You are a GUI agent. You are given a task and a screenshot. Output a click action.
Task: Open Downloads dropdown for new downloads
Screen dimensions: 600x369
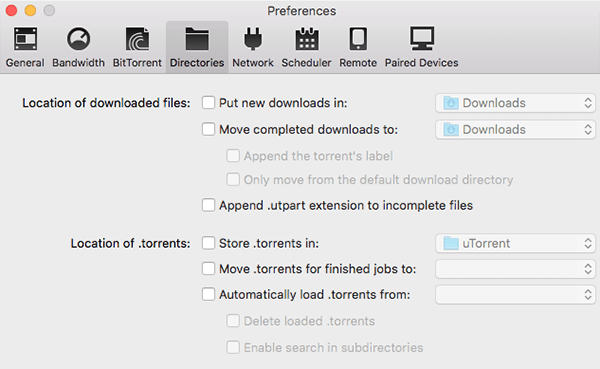coord(515,103)
